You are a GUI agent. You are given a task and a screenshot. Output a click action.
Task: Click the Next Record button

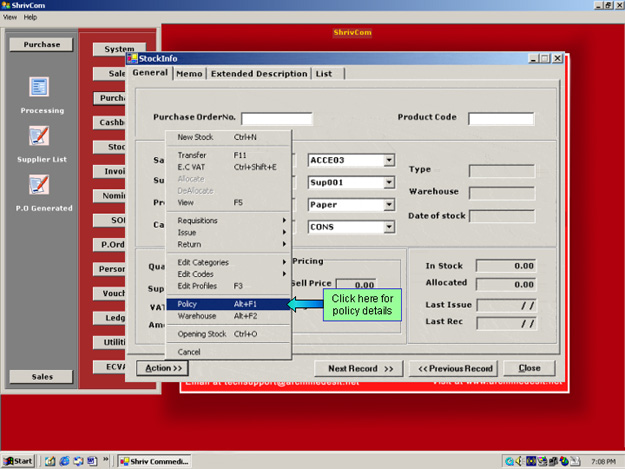360,368
